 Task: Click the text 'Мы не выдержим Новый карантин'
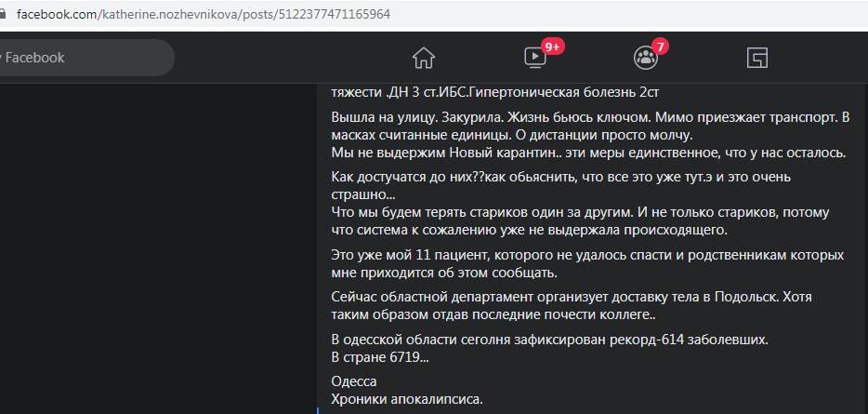(443, 154)
